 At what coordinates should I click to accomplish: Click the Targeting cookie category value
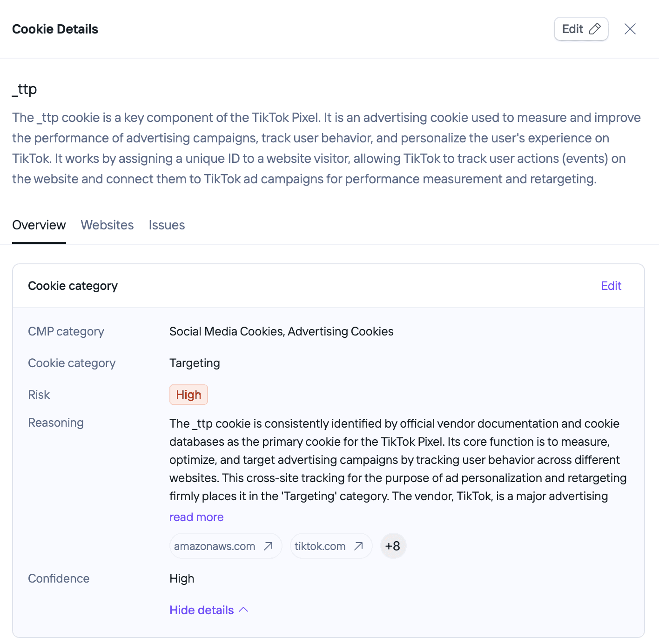pos(195,363)
